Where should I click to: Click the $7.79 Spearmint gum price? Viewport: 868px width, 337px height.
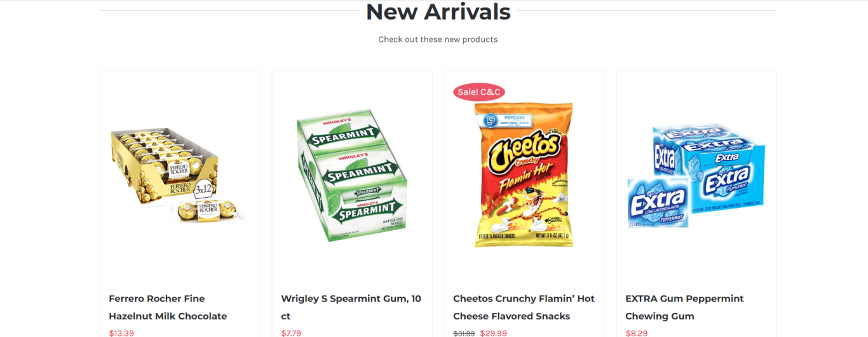[291, 333]
